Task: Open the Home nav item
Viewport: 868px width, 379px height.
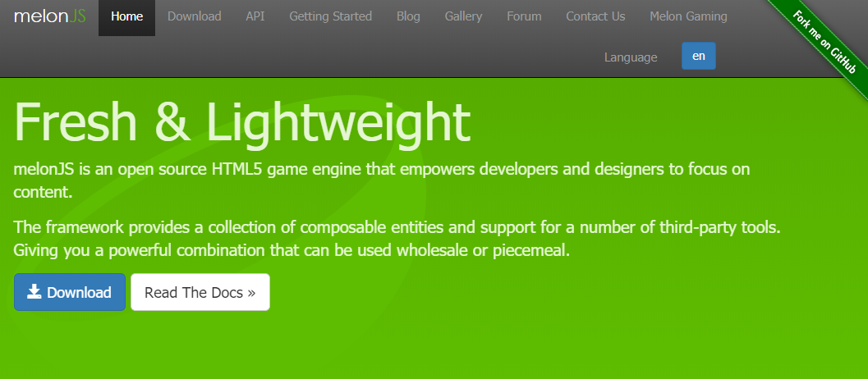Action: point(126,16)
